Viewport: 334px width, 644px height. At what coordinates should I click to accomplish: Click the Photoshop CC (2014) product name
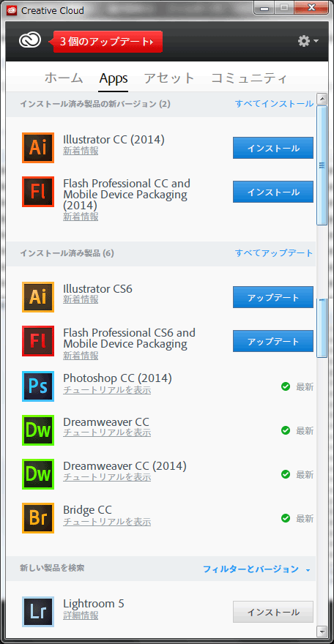tap(117, 378)
